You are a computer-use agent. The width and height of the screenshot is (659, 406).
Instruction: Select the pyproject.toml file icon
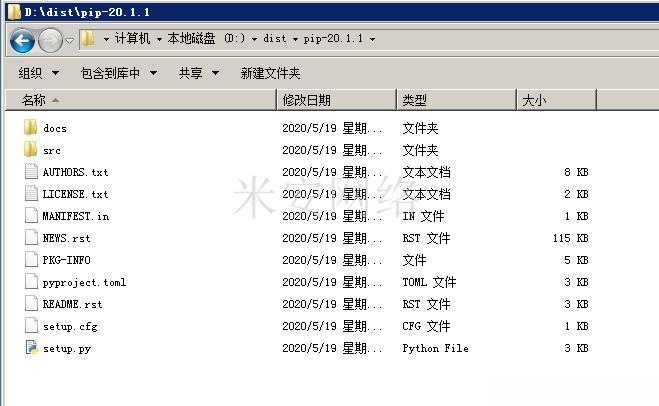point(31,281)
